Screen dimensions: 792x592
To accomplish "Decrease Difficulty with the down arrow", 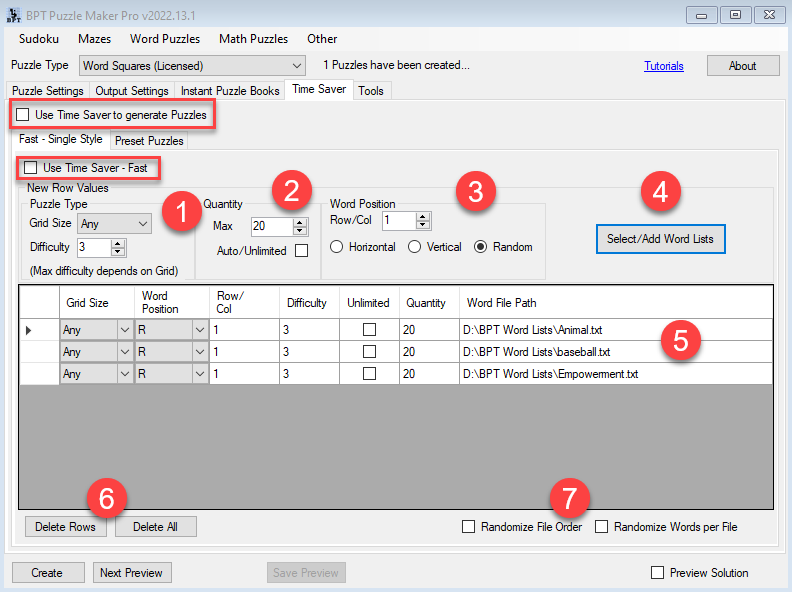I will pos(118,252).
